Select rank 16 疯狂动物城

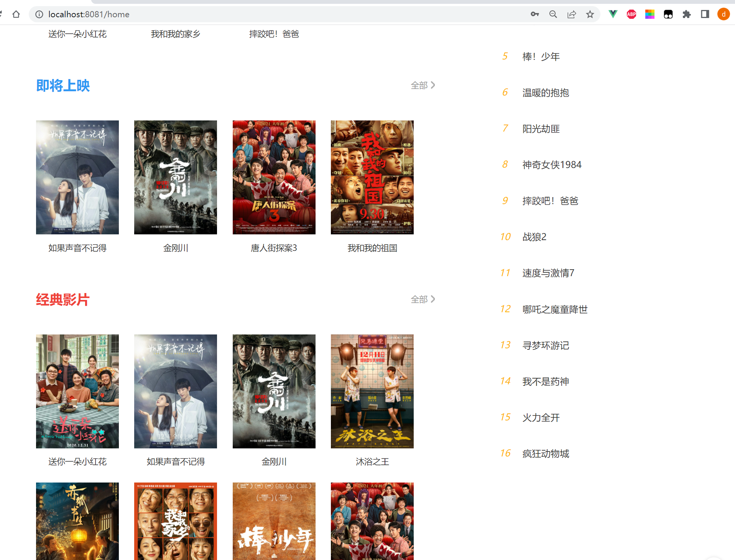click(x=546, y=454)
